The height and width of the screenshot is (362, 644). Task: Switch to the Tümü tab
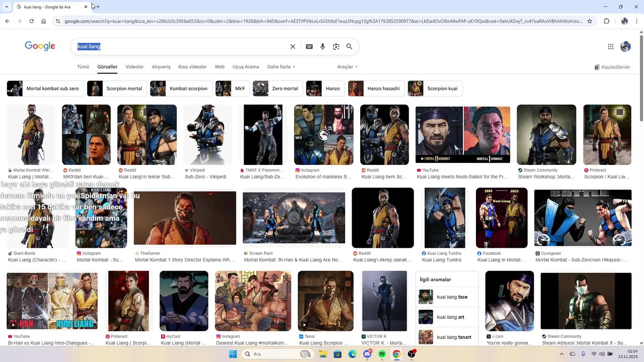(x=83, y=67)
